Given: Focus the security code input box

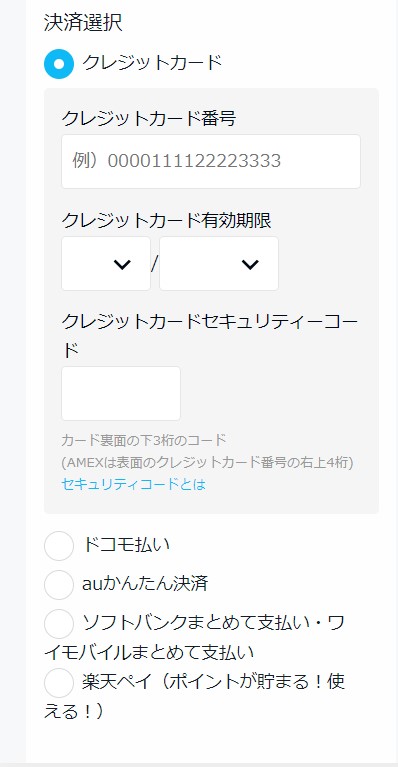Looking at the screenshot, I should (121, 393).
